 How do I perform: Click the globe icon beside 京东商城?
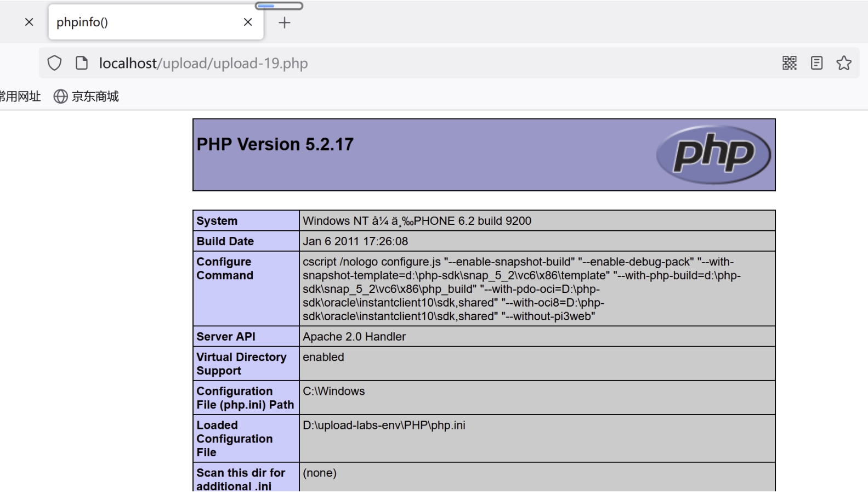[60, 97]
